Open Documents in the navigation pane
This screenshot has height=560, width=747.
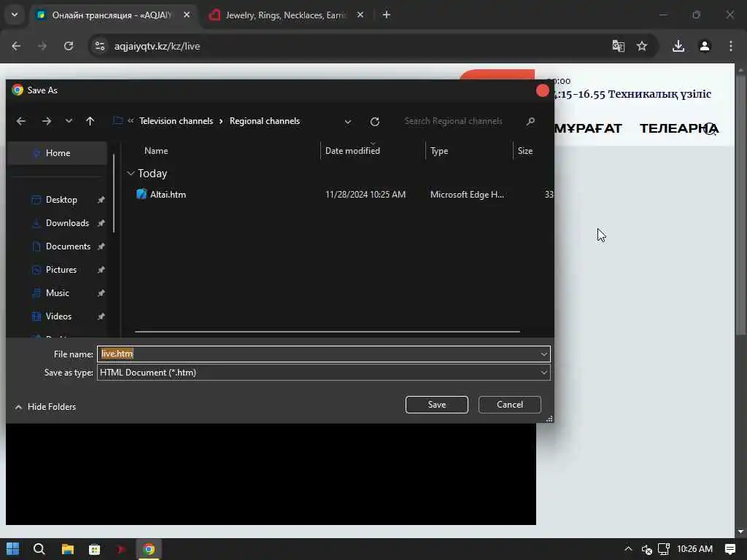tap(68, 246)
